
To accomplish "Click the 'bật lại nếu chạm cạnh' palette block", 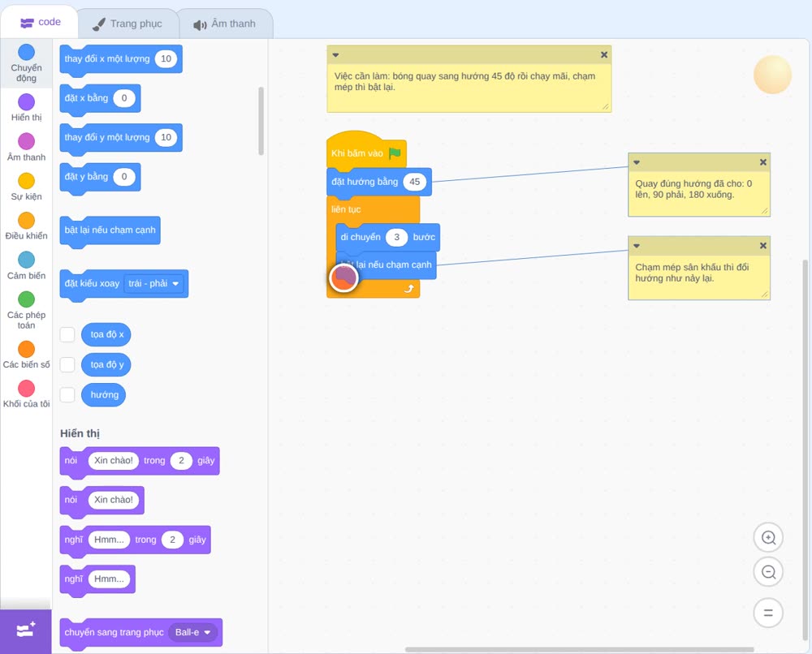I will coord(110,230).
